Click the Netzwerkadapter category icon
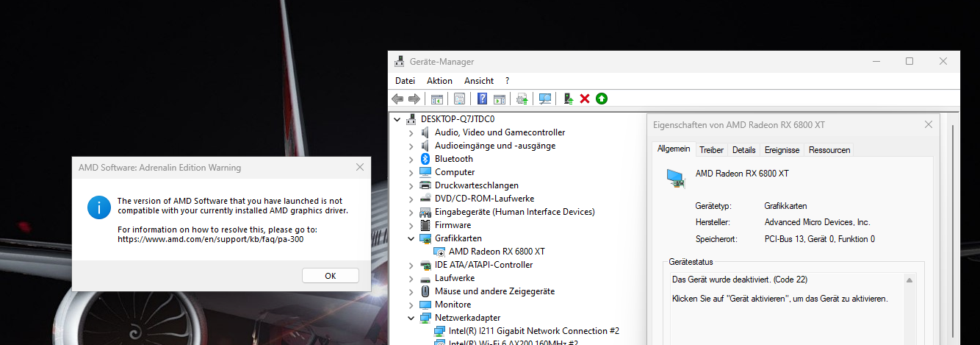Screen dimensions: 980x345 pos(425,318)
